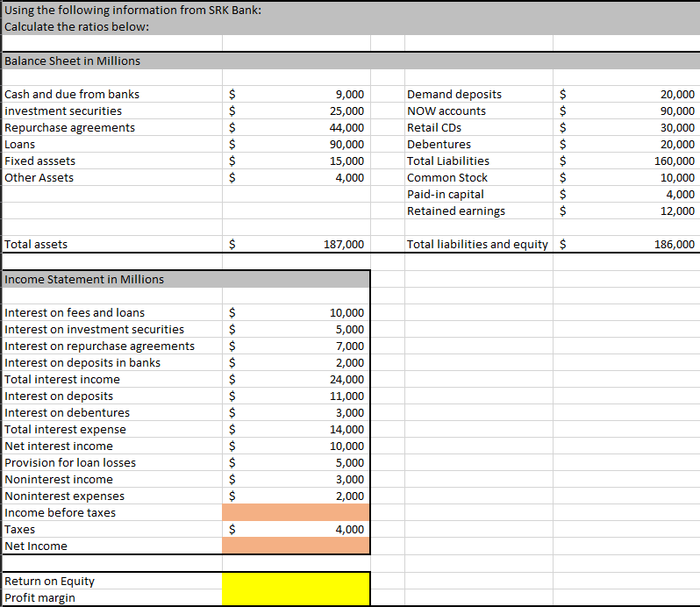Select 'Interest on deposits in banks' label
Screen dimensions: 700x607
pyautogui.click(x=112, y=362)
